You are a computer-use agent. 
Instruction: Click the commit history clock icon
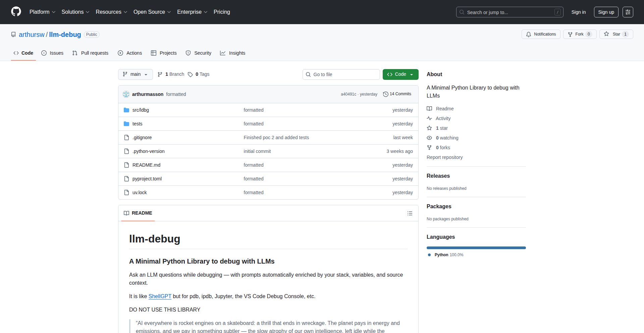[385, 94]
